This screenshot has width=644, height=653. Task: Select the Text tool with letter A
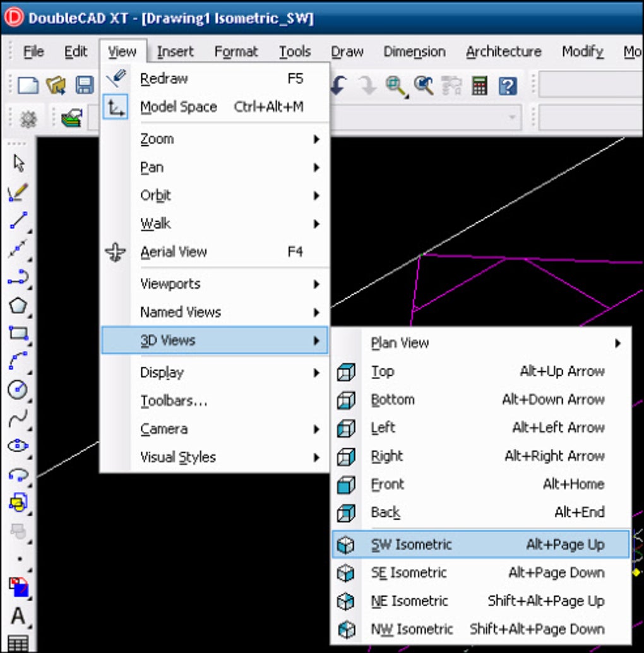18,616
